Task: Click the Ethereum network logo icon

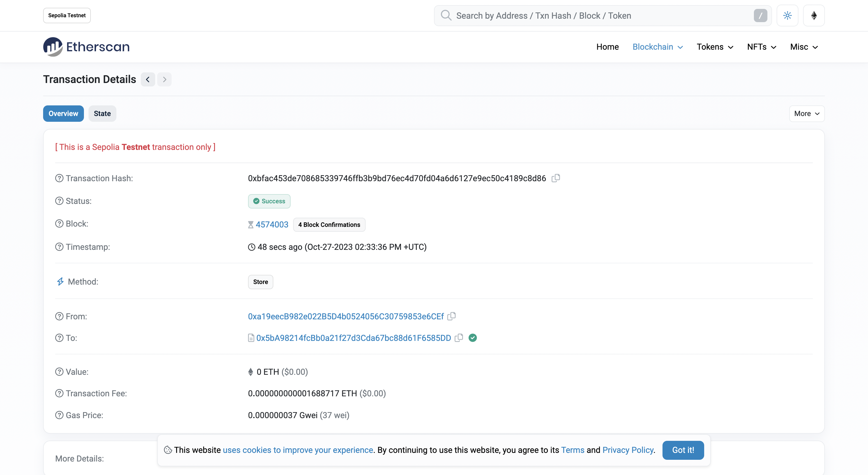Action: [813, 16]
